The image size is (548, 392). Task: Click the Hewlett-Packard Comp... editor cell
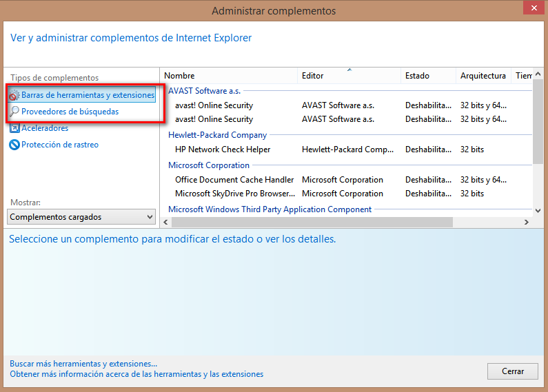347,149
